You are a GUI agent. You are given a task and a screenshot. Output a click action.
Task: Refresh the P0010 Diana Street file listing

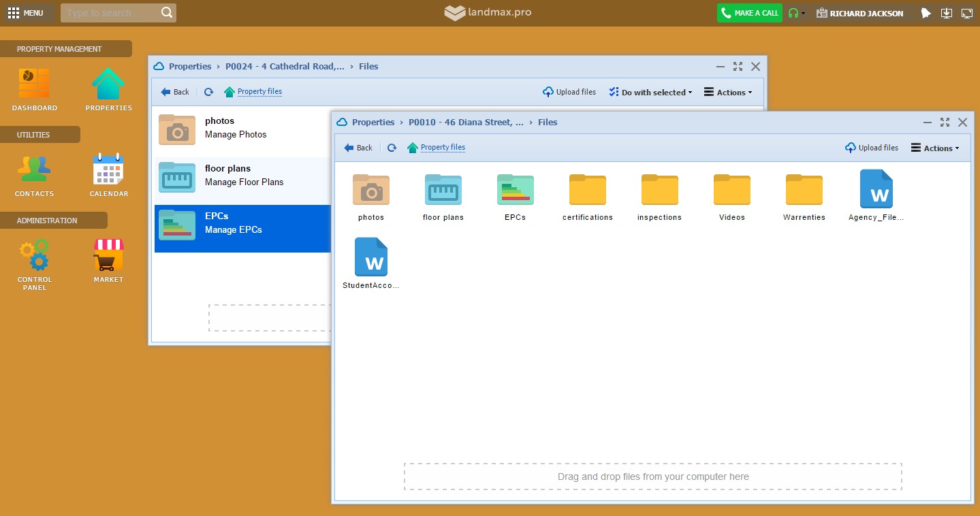[x=392, y=147]
